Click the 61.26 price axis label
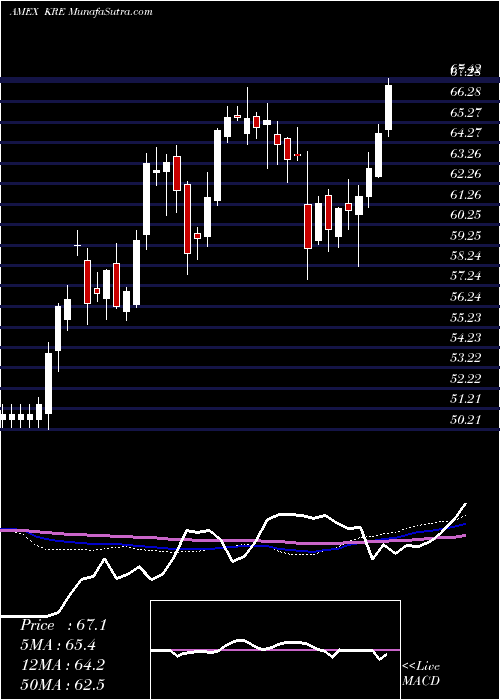This screenshot has height=700, width=500. coord(466,195)
